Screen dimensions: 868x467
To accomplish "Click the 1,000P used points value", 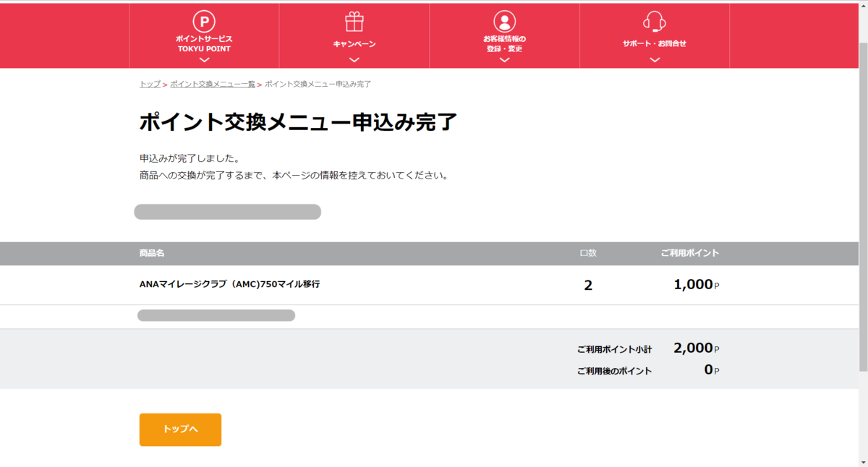I will click(697, 285).
